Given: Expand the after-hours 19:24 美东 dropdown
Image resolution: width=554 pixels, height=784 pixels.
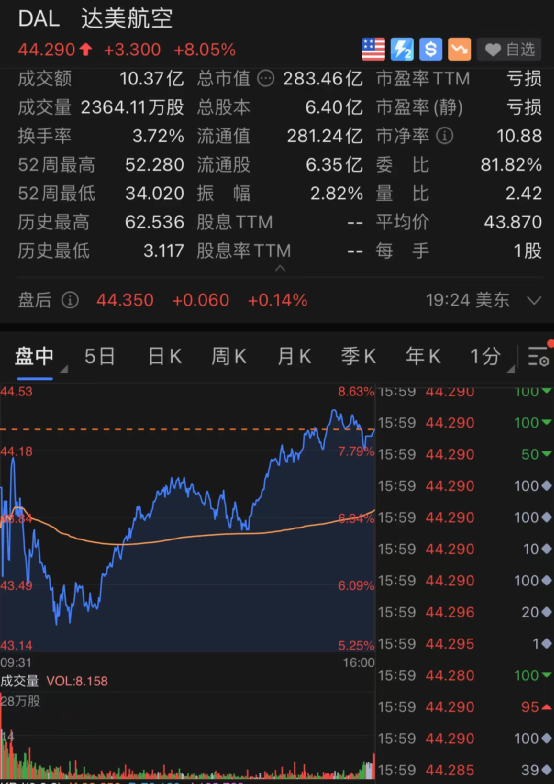Looking at the screenshot, I should tap(534, 300).
